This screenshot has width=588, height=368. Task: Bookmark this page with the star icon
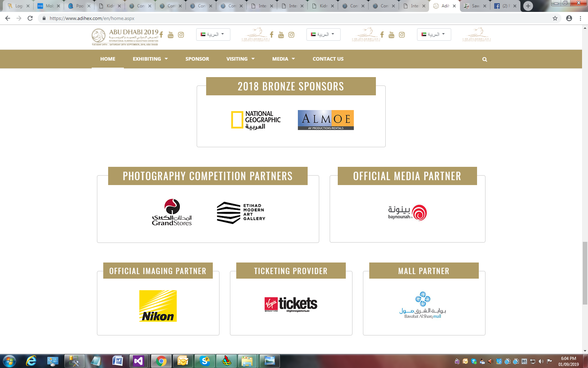555,18
